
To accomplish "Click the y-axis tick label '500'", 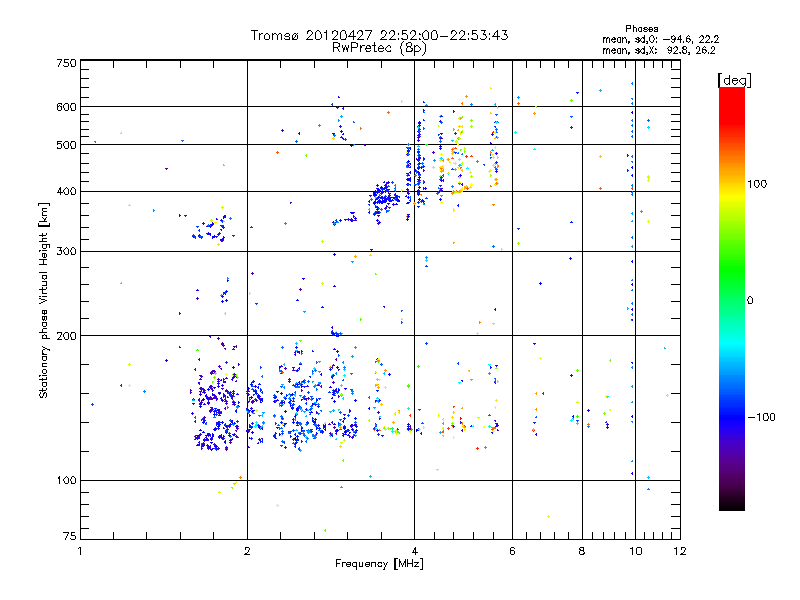I will click(x=66, y=145).
